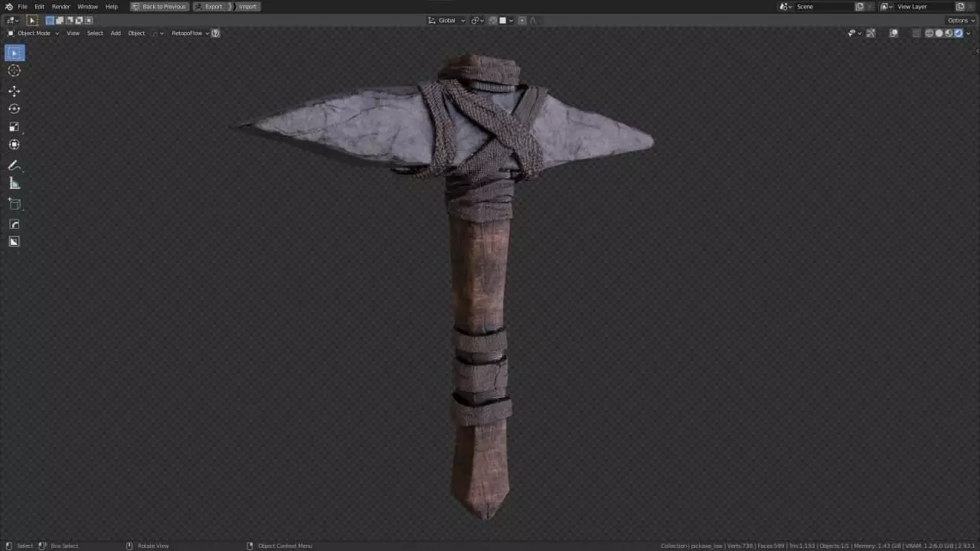Open the RetopoFlow dropdown menu
This screenshot has width=980, height=551.
(190, 33)
